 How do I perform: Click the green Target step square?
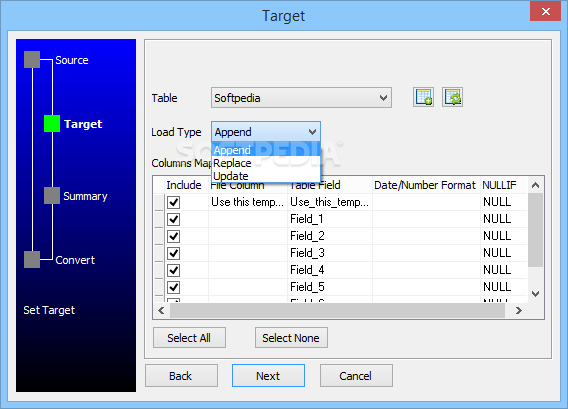click(x=52, y=124)
